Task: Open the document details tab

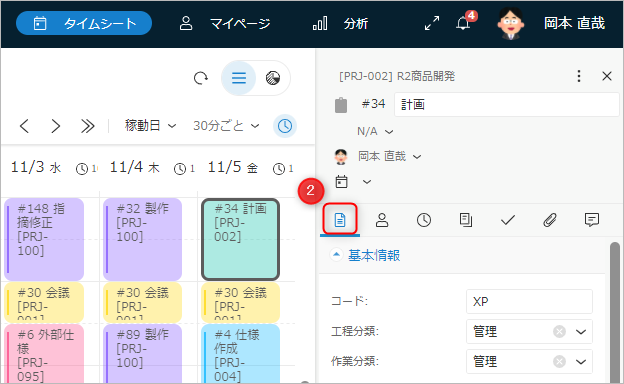Action: [x=340, y=220]
